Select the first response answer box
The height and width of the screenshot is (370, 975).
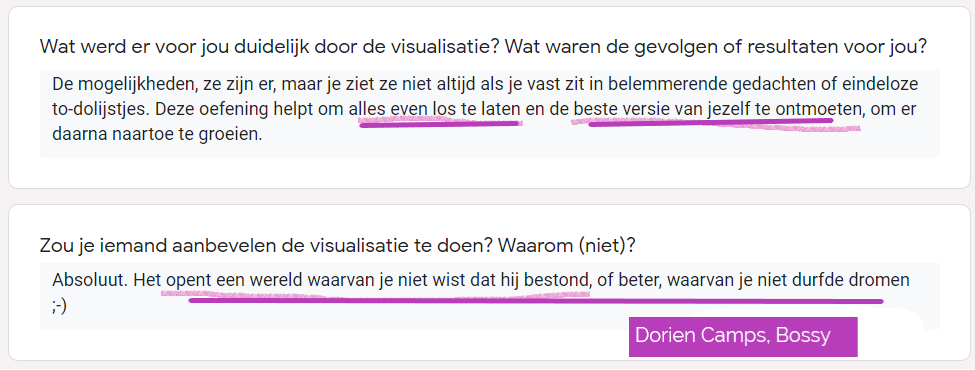point(489,114)
